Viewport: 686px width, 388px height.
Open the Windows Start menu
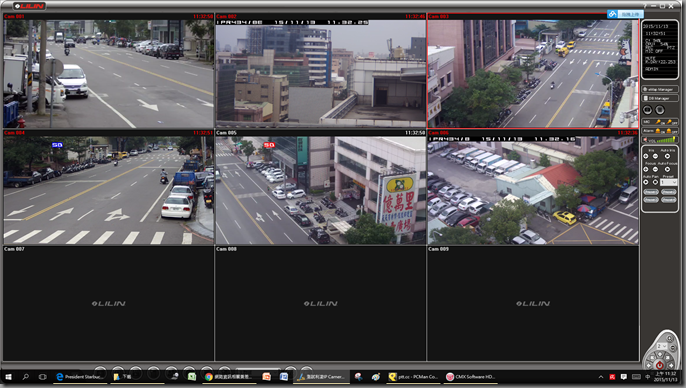8,377
